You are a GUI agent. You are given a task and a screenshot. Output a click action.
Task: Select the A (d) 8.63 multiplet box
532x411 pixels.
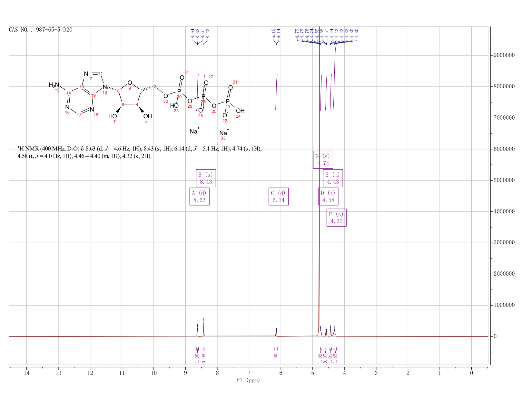pyautogui.click(x=199, y=197)
